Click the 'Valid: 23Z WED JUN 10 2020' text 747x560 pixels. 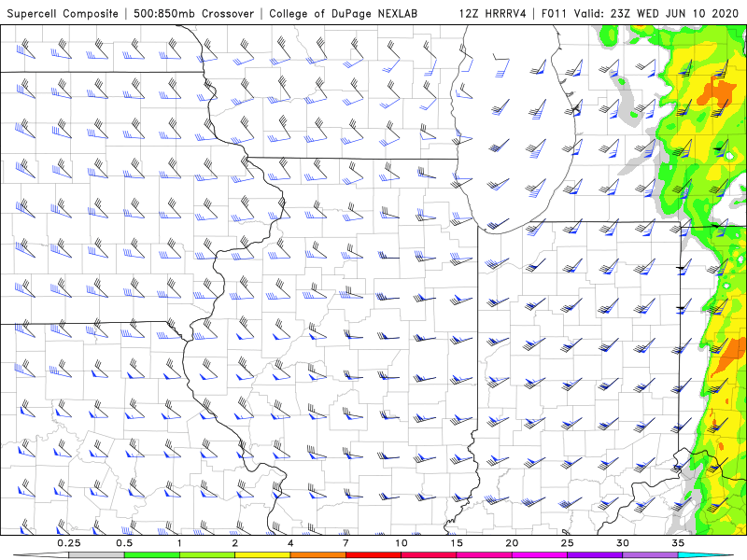click(x=656, y=13)
